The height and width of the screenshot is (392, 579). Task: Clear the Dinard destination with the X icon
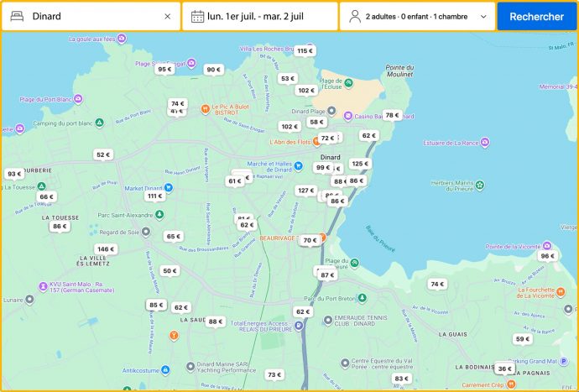pyautogui.click(x=167, y=16)
